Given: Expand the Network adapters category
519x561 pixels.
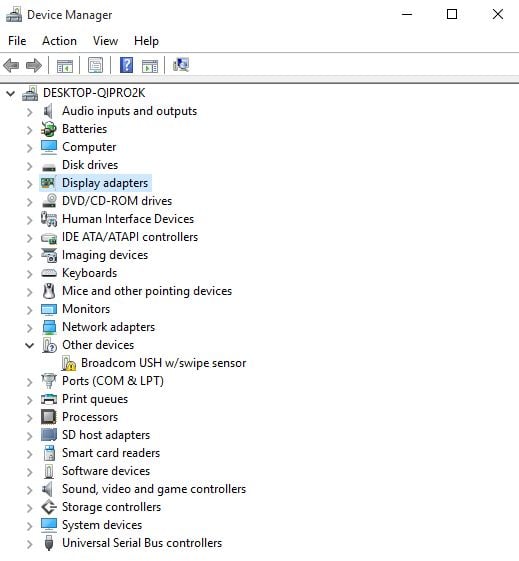Looking at the screenshot, I should pyautogui.click(x=30, y=328).
